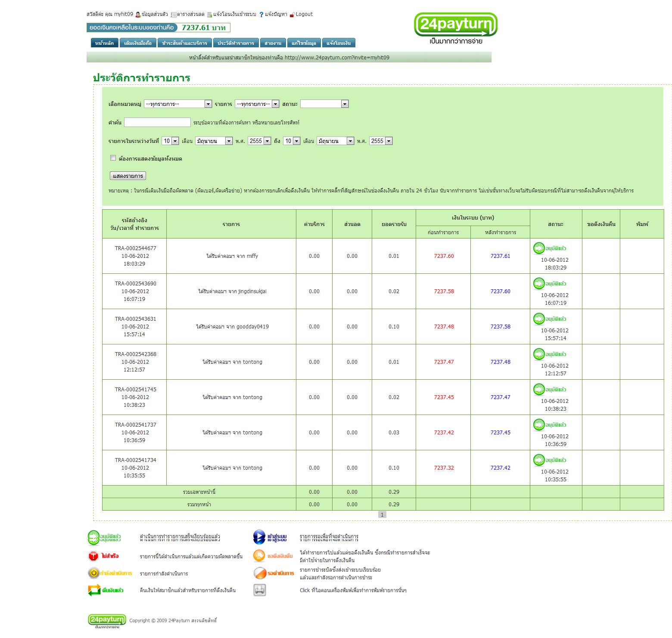
Task: Open the start day dropdown
Action: coord(171,141)
